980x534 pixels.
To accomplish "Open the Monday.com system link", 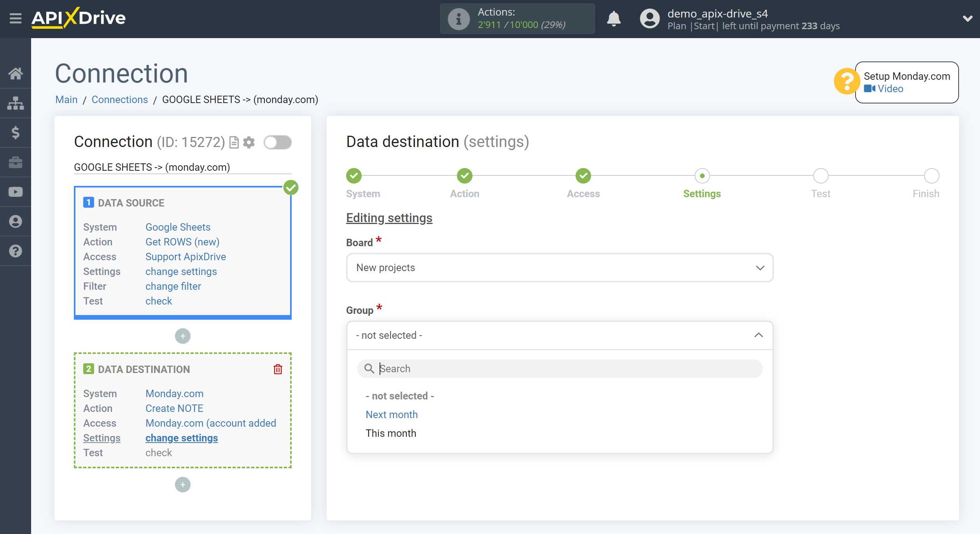I will coord(174,394).
